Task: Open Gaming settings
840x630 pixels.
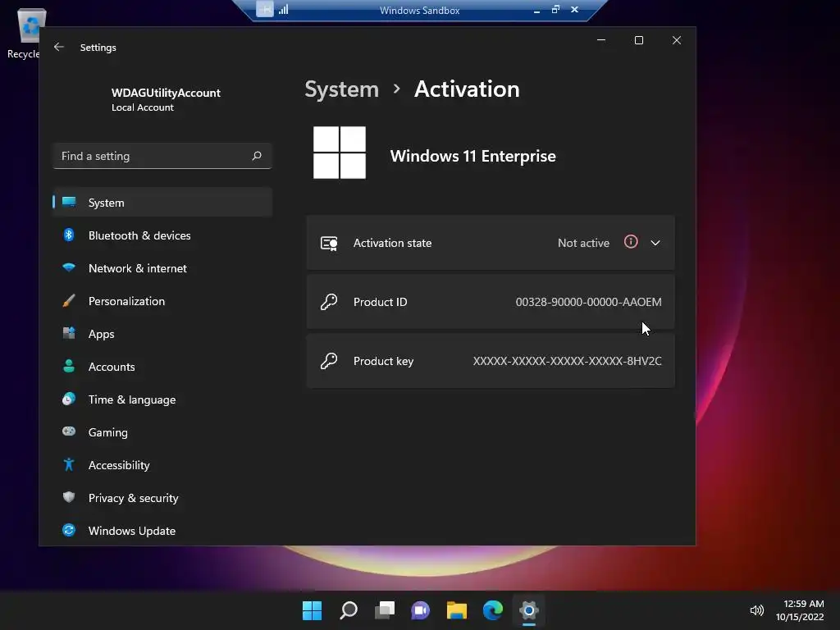Action: [x=162, y=432]
